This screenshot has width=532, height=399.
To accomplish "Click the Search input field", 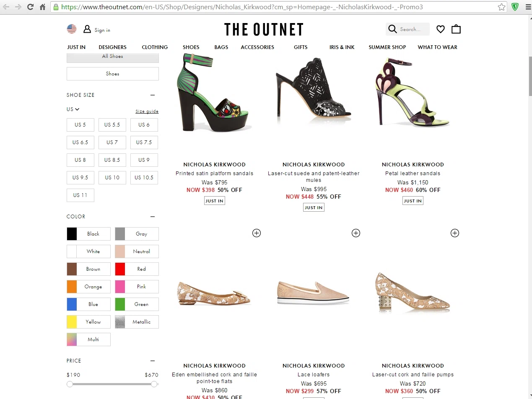I will pyautogui.click(x=414, y=29).
